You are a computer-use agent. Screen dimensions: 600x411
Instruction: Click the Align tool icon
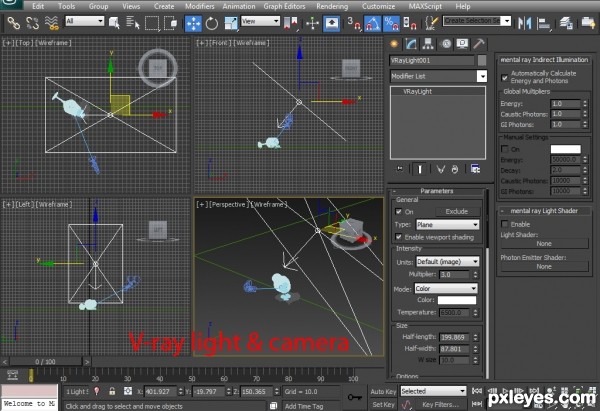coord(543,23)
